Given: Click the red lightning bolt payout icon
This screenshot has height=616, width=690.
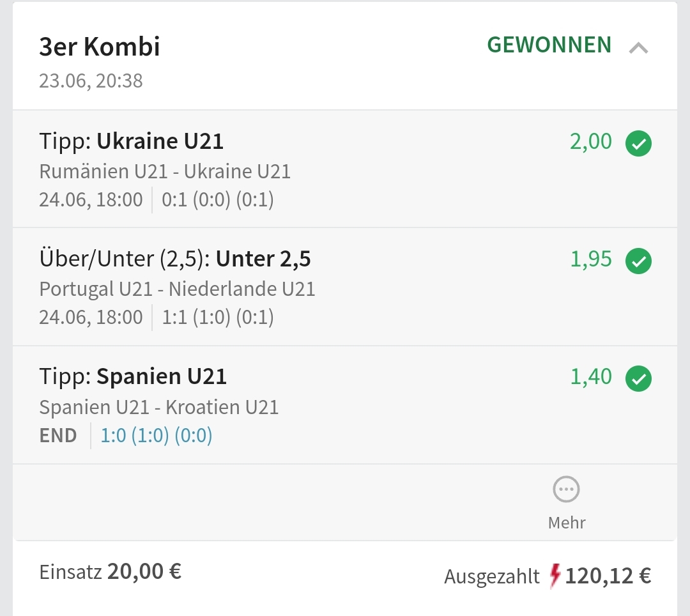Looking at the screenshot, I should click(x=555, y=576).
